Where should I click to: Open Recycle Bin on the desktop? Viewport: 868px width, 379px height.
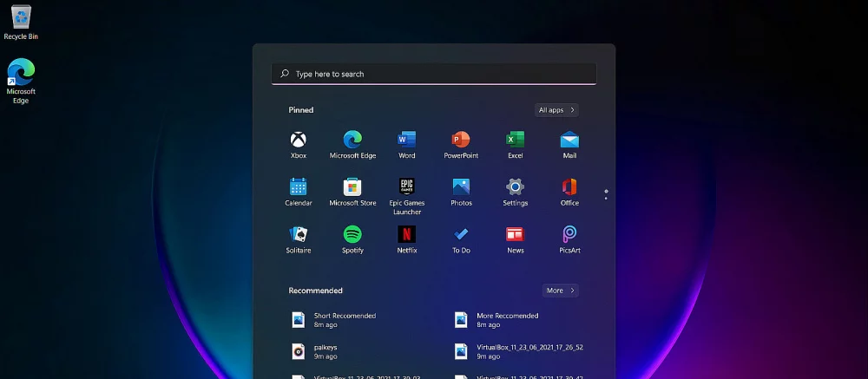pyautogui.click(x=21, y=23)
